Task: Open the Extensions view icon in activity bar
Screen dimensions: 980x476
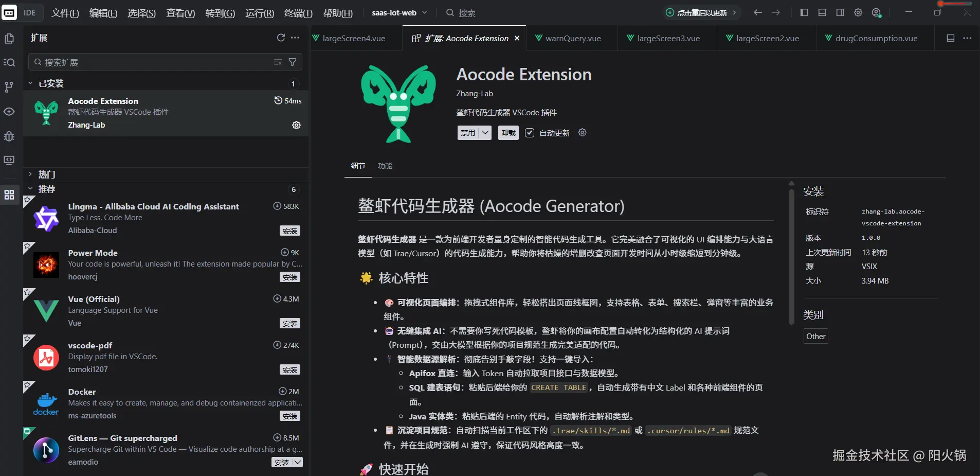Action: pos(9,195)
